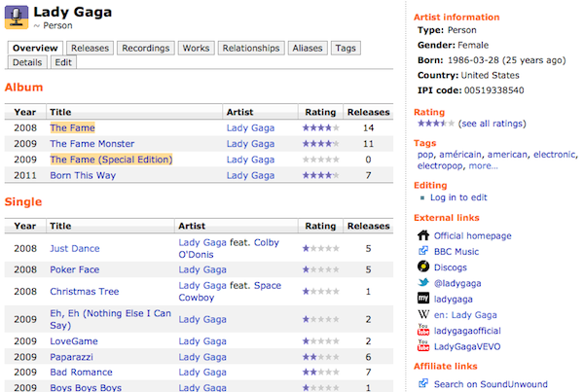The image size is (584, 392).
Task: Open the @ladygaga Twitter link
Action: (x=457, y=283)
